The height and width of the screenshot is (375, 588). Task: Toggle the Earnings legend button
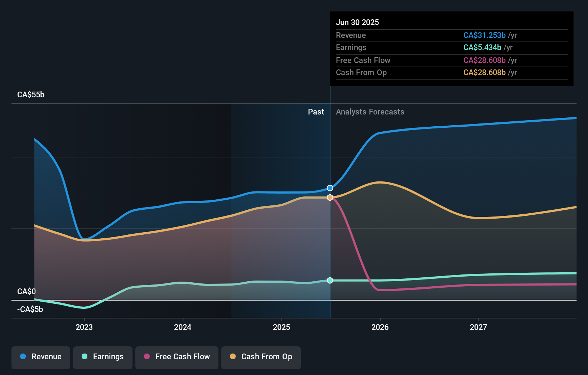click(103, 357)
